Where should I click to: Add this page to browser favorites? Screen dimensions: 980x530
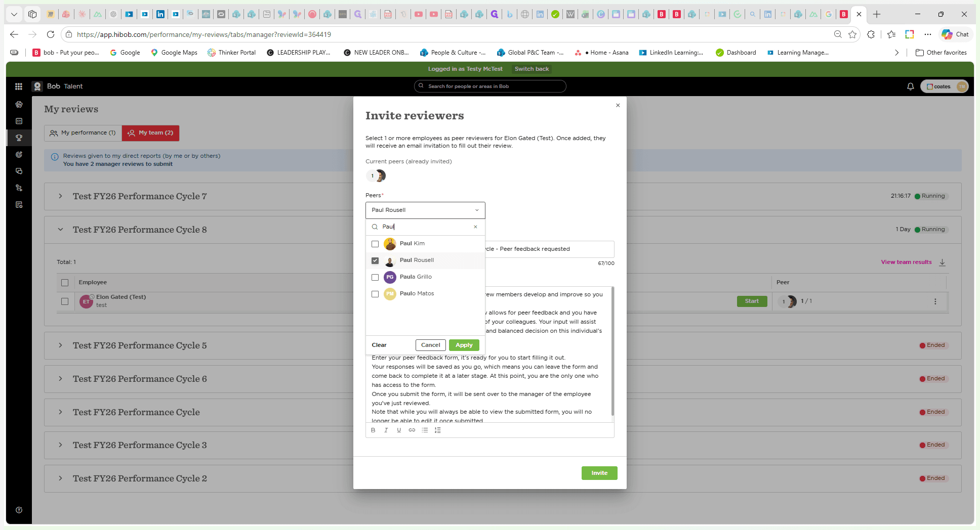pos(852,34)
